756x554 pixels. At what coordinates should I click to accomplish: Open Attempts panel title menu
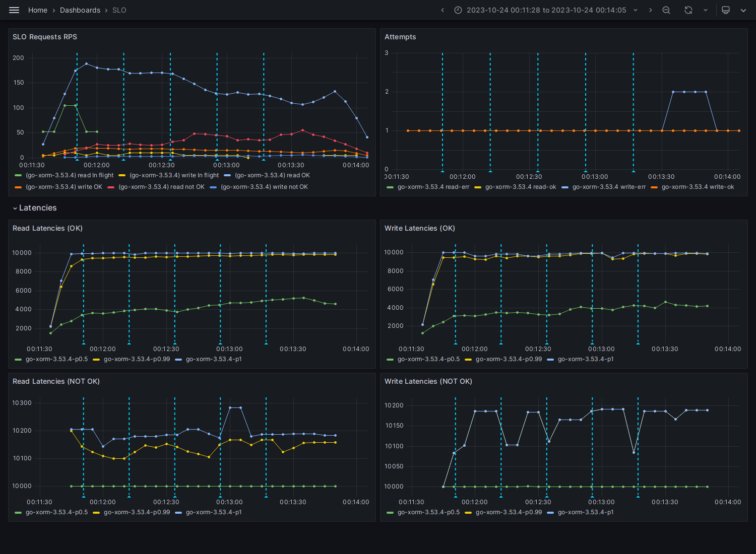point(400,37)
